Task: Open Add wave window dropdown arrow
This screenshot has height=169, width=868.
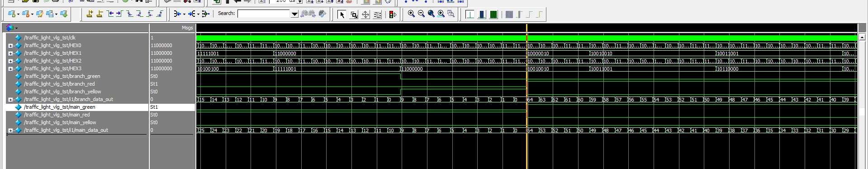Action: point(18,14)
